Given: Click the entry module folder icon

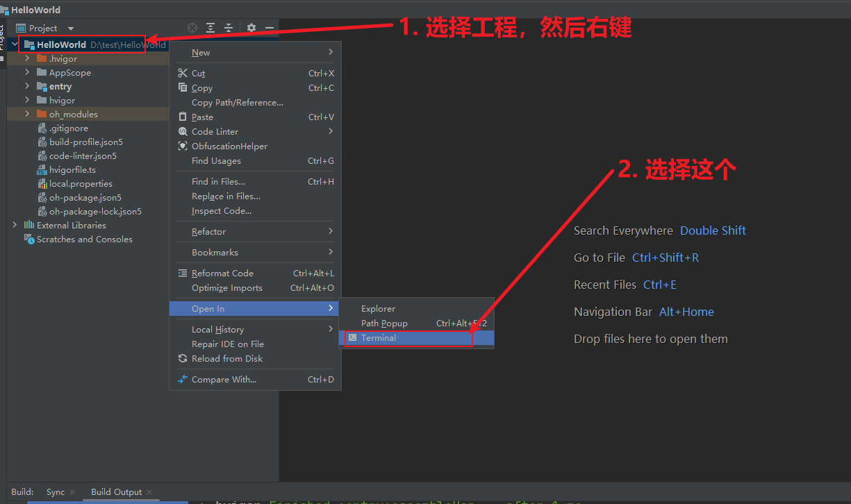Looking at the screenshot, I should coord(42,86).
